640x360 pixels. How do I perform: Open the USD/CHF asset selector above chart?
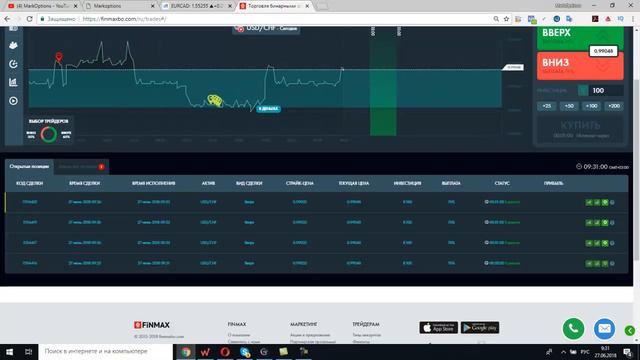pos(266,29)
